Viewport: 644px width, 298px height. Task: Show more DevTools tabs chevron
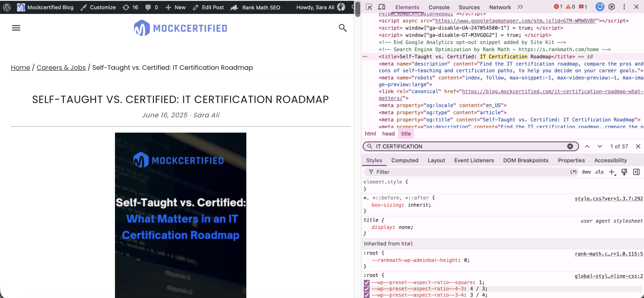click(520, 7)
